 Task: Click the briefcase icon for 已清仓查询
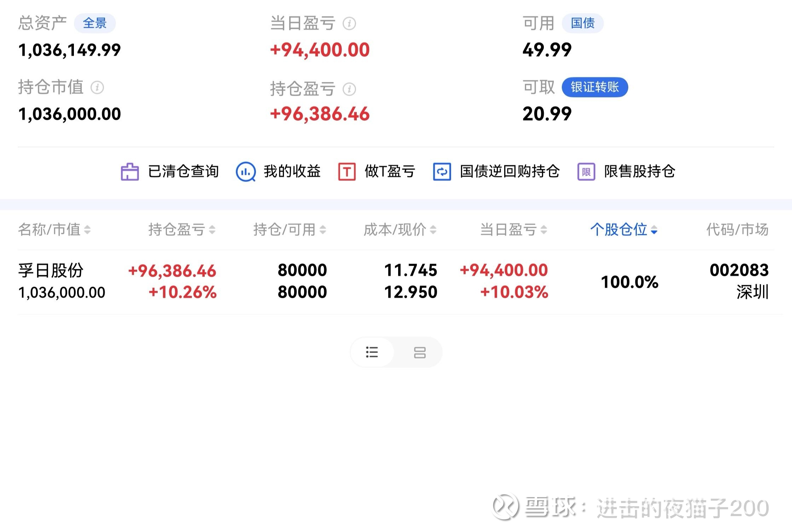tap(130, 172)
